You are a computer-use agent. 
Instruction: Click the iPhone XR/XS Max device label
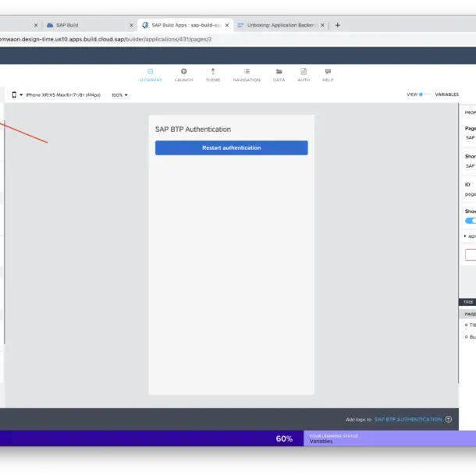click(x=63, y=95)
